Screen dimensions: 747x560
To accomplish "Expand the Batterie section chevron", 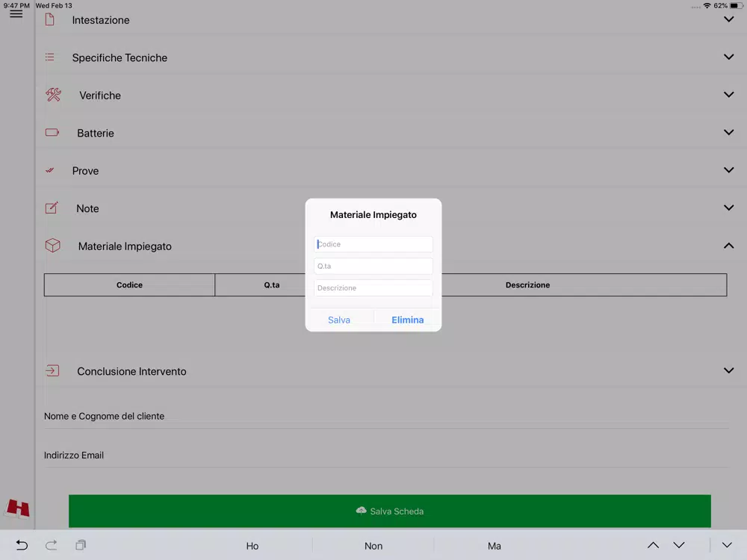I will click(x=728, y=132).
